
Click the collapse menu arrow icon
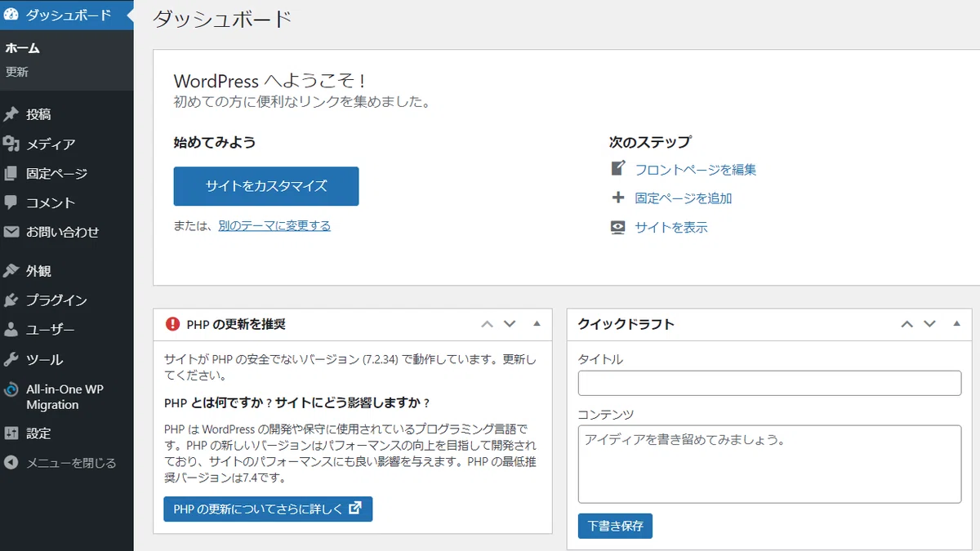point(11,463)
